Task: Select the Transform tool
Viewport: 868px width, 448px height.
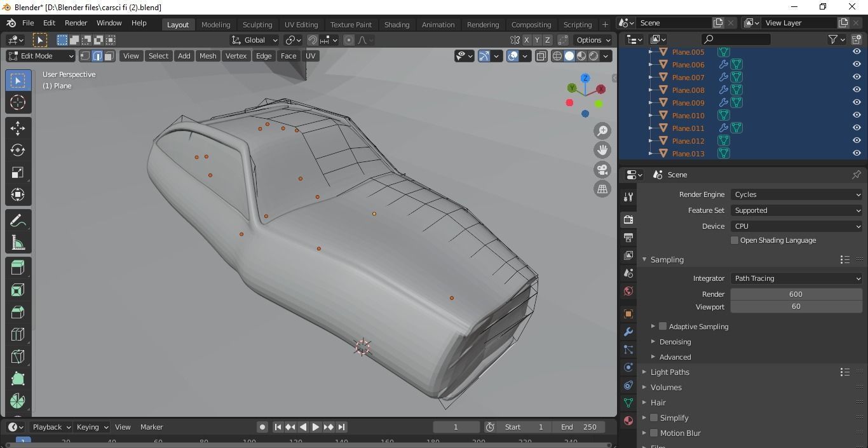Action: pos(18,194)
